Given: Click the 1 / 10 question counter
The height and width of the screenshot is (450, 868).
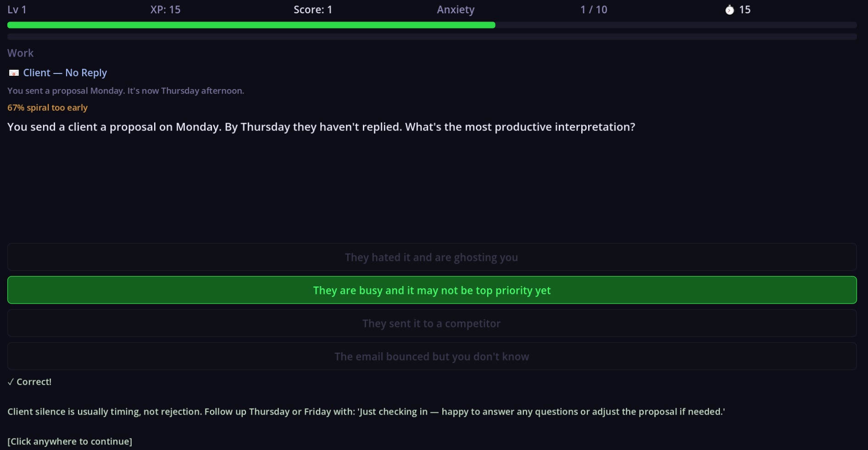Looking at the screenshot, I should point(594,10).
